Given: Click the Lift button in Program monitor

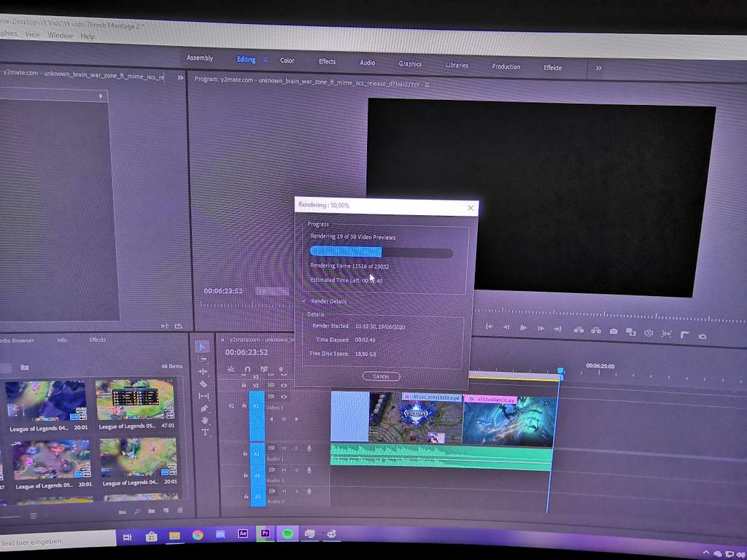Looking at the screenshot, I should [578, 330].
